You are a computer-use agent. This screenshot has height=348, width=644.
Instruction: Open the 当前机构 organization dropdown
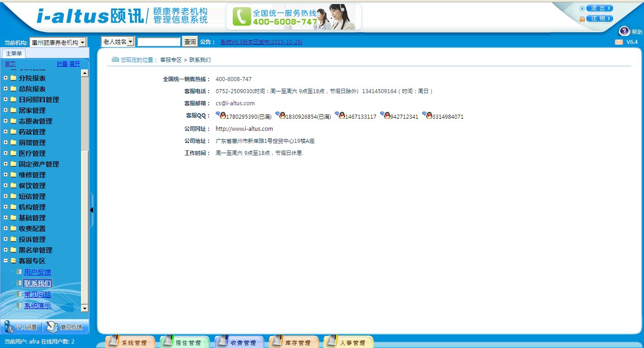pyautogui.click(x=83, y=43)
